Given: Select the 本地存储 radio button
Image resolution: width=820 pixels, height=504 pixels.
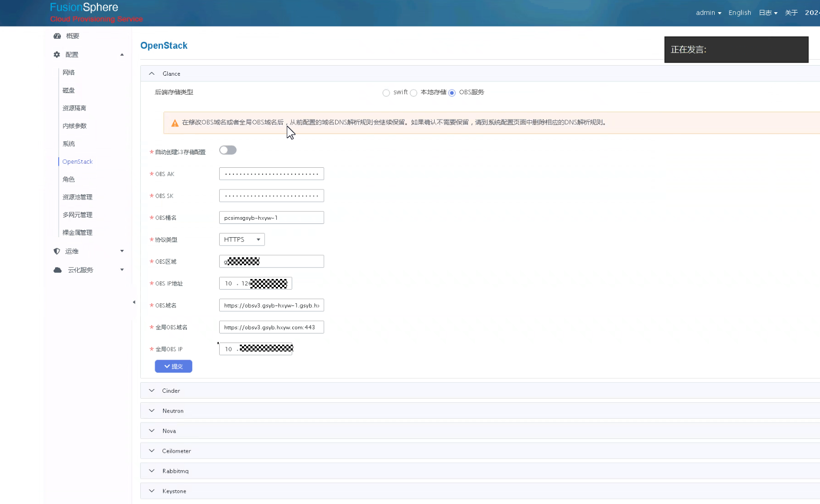Looking at the screenshot, I should coord(413,93).
